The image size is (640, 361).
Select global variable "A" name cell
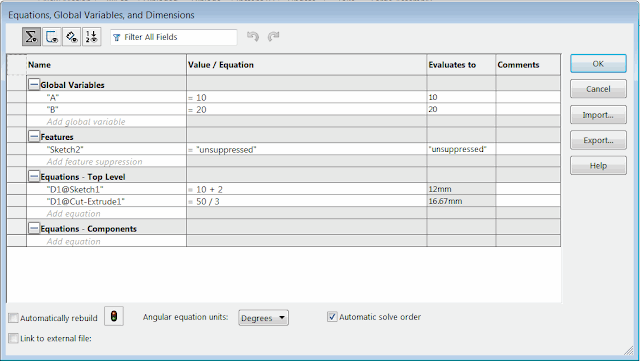106,97
